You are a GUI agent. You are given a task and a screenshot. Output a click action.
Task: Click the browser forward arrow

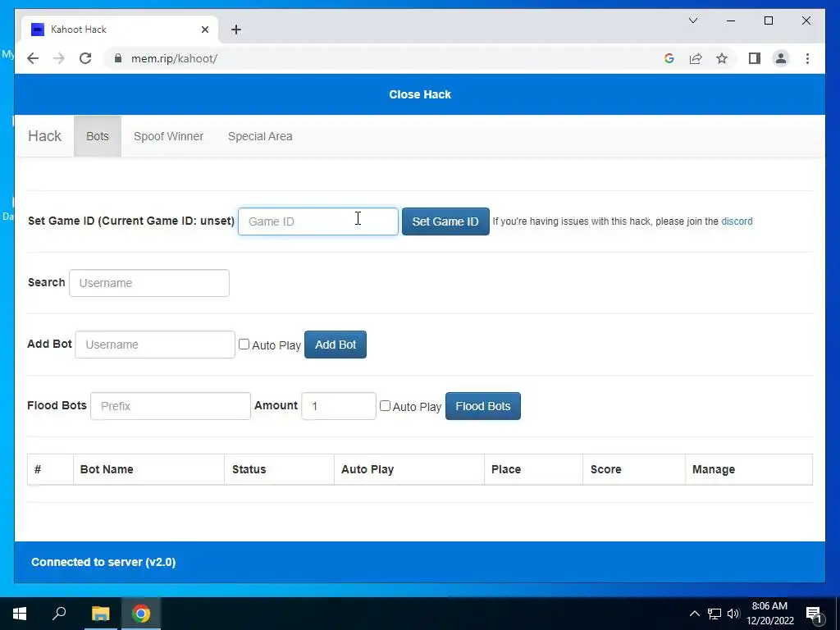point(59,58)
